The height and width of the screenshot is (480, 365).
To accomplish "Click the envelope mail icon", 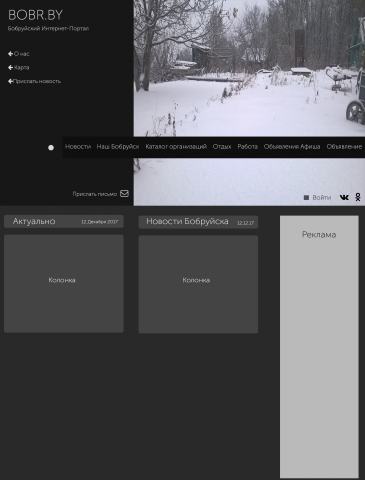I will click(x=124, y=194).
